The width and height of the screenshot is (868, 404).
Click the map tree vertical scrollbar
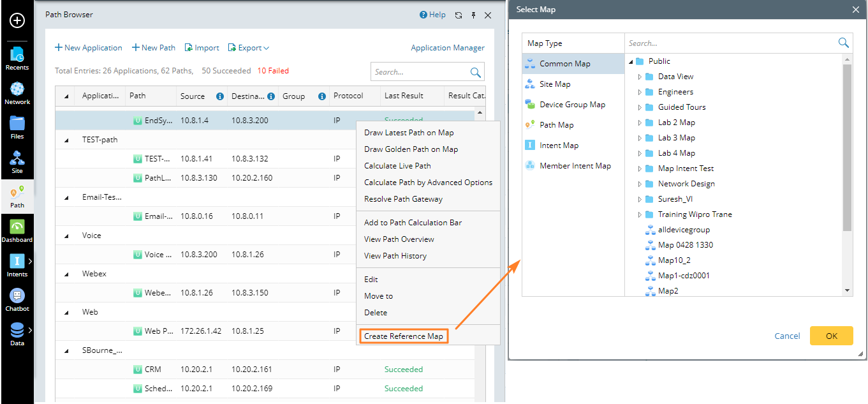coord(847,147)
